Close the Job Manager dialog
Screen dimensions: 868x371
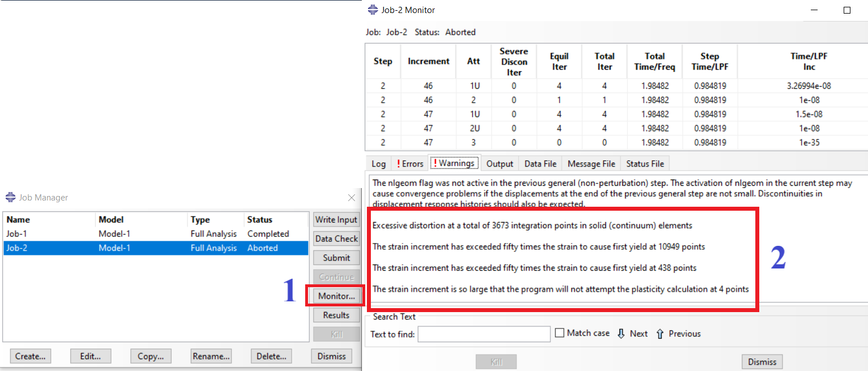[x=352, y=198]
